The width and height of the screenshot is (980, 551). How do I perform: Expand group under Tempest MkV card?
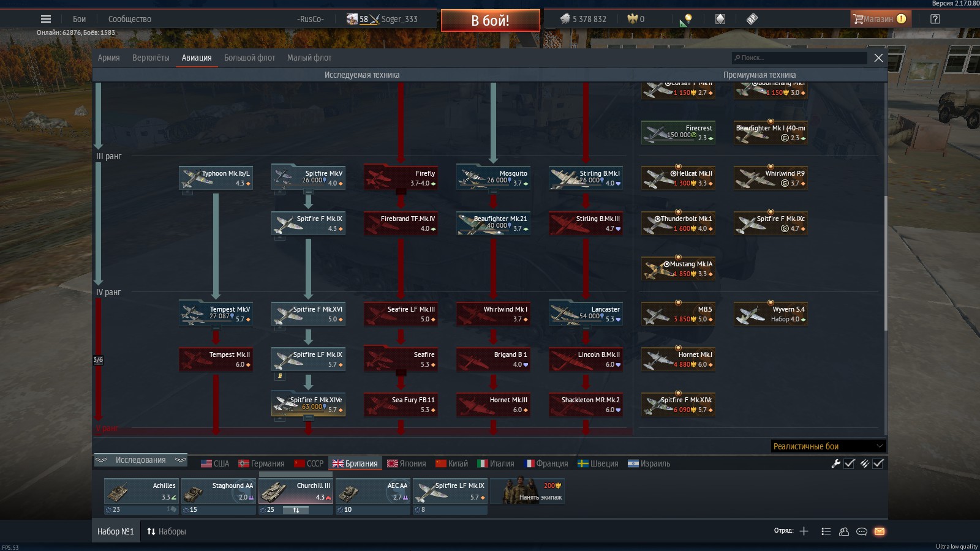pos(216,328)
